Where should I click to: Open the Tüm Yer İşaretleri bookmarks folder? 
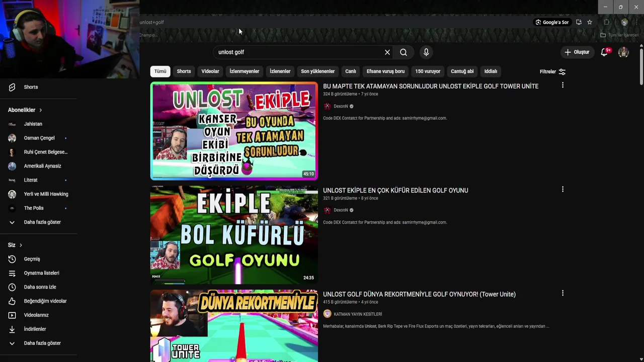[x=620, y=35]
